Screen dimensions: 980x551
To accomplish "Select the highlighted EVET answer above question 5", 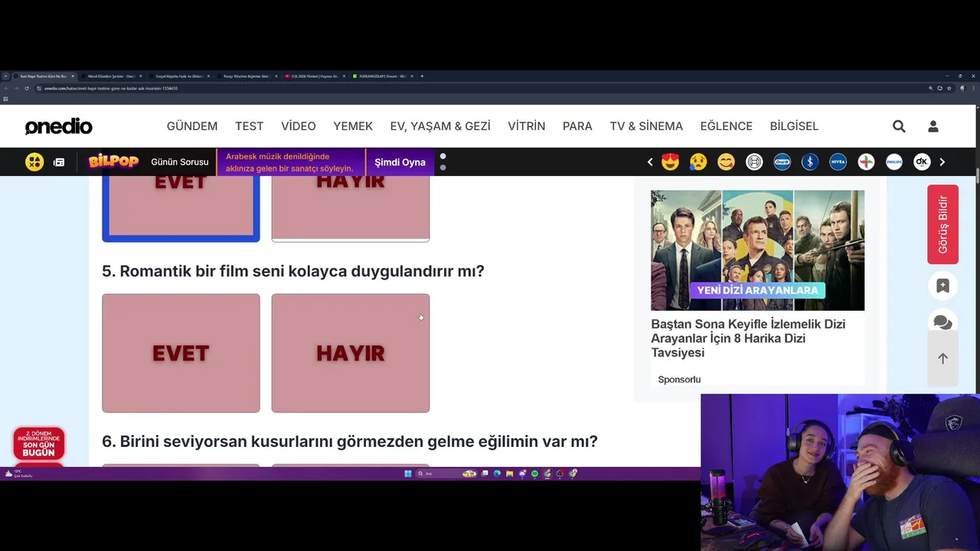I will click(x=181, y=208).
